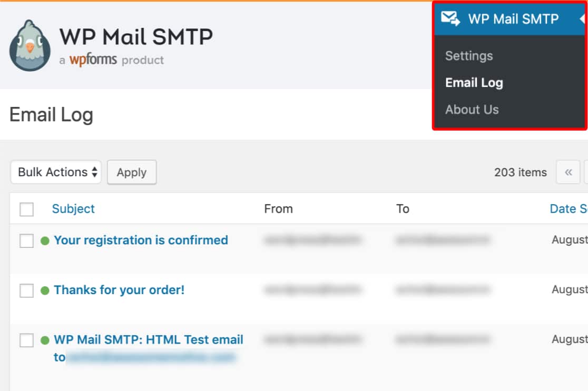Screen dimensions: 588x391
Task: Open the Bulk Actions dropdown
Action: (55, 172)
